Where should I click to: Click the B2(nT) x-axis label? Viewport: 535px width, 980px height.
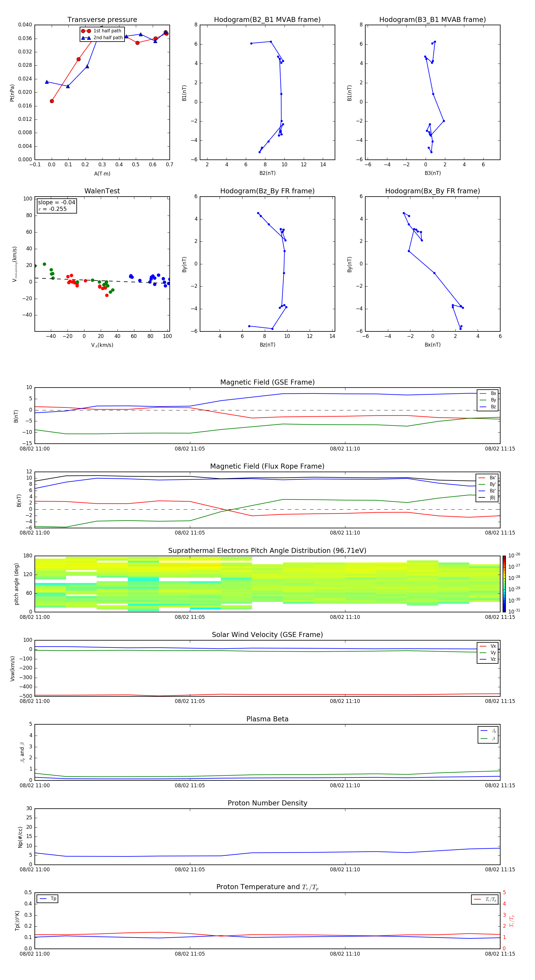tap(267, 173)
